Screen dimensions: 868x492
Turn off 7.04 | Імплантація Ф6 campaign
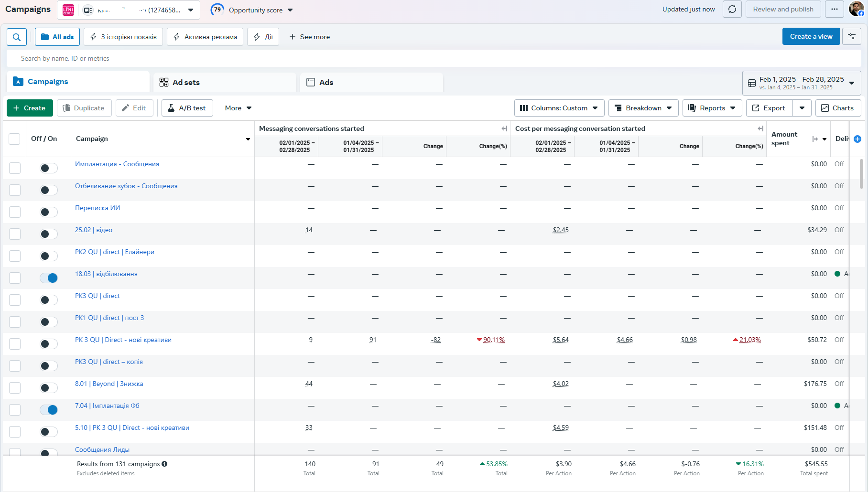point(48,410)
